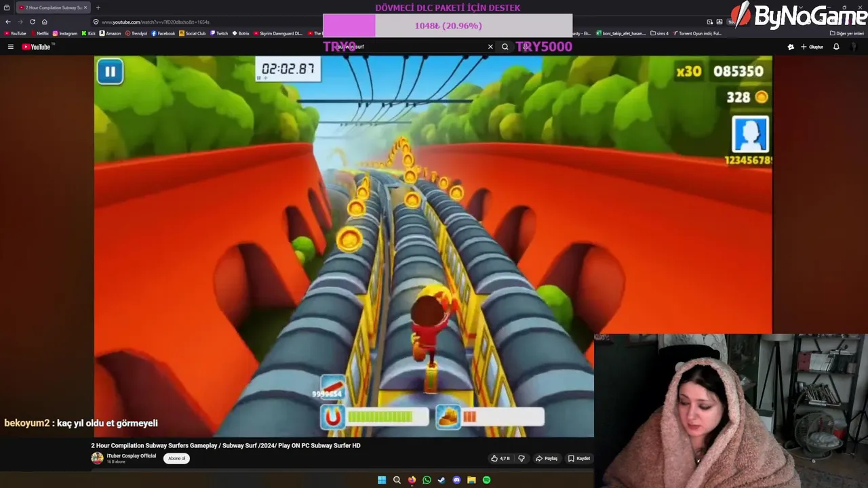The height and width of the screenshot is (488, 868).
Task: Click the super sneakers power-up icon
Action: (x=448, y=418)
